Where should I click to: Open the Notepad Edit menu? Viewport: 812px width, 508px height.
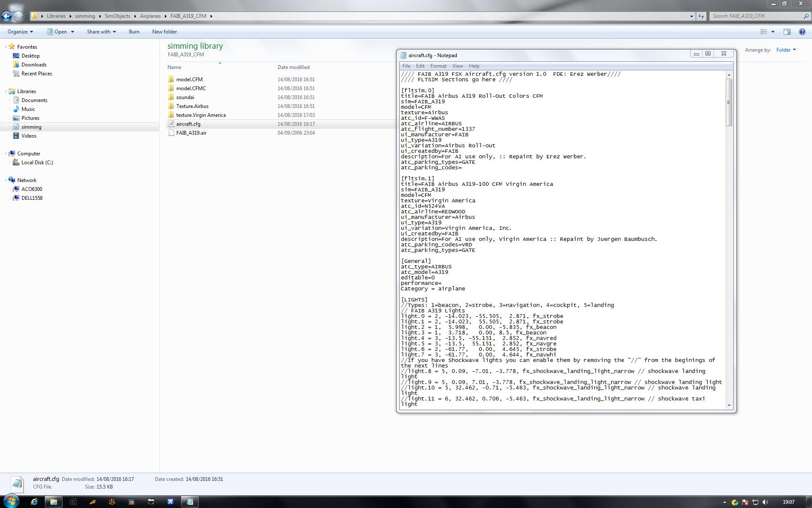(x=420, y=66)
